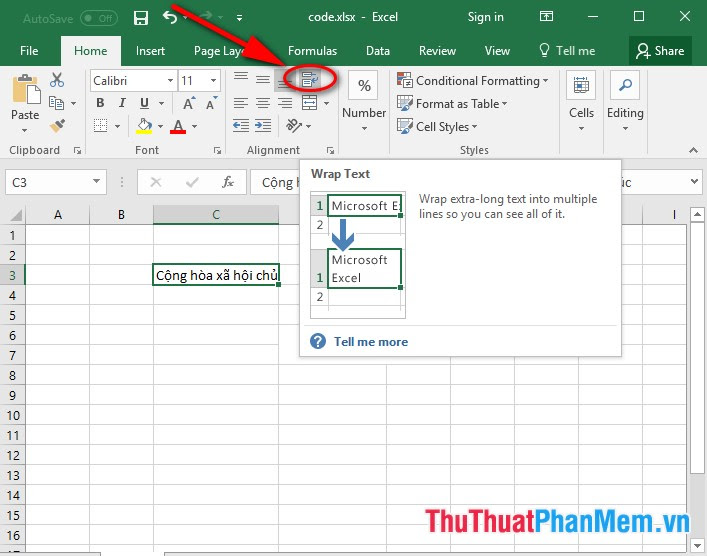Open Format as Table gallery
The height and width of the screenshot is (556, 707).
coord(452,103)
